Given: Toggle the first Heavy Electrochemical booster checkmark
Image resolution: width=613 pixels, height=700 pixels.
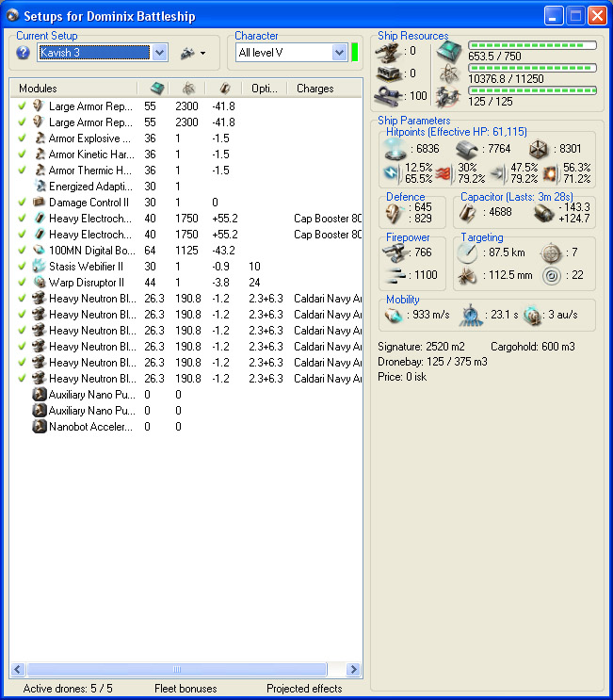Looking at the screenshot, I should click(x=22, y=219).
